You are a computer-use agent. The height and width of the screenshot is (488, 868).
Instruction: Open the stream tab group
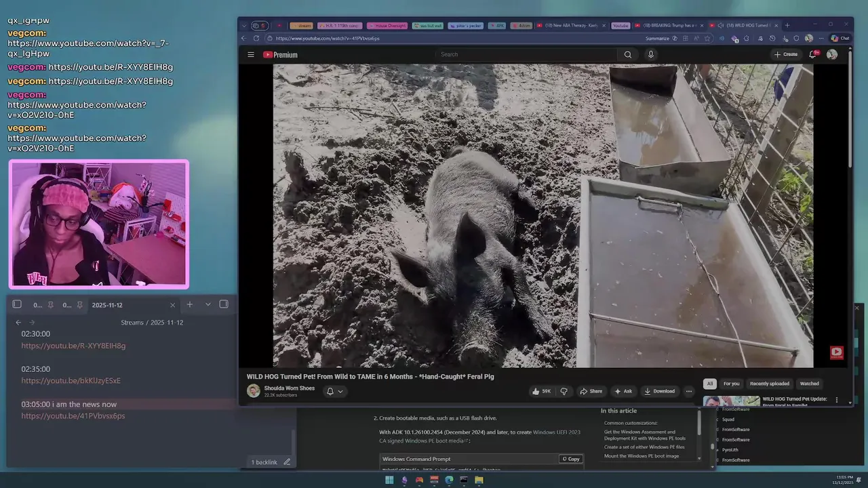pos(302,26)
